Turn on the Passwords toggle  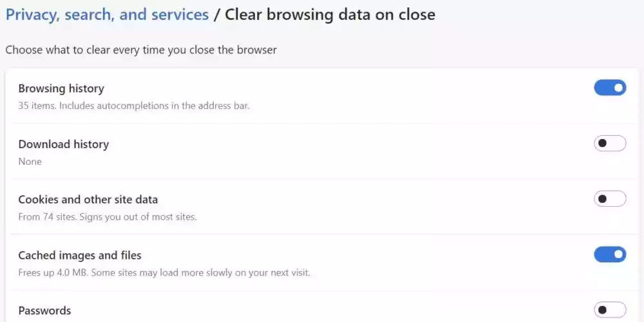[609, 310]
